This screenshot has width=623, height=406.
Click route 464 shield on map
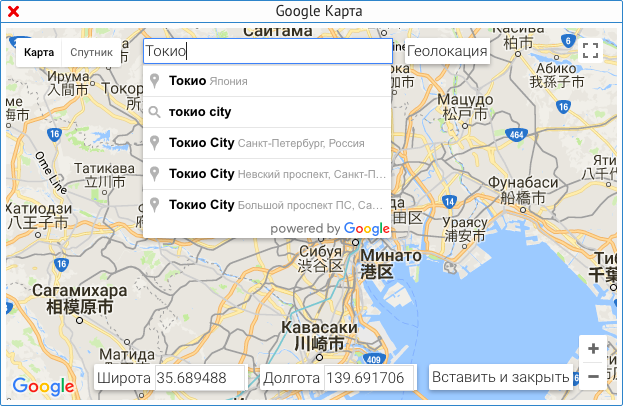516,135
